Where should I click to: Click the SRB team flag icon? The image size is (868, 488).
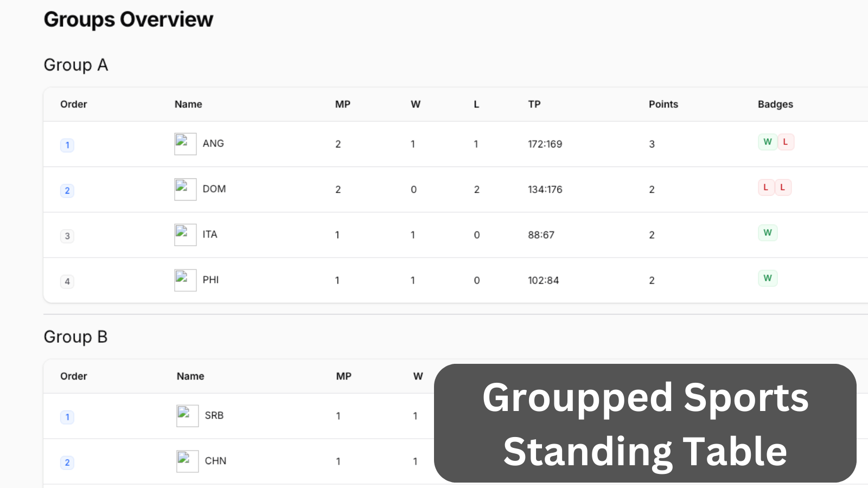click(187, 416)
